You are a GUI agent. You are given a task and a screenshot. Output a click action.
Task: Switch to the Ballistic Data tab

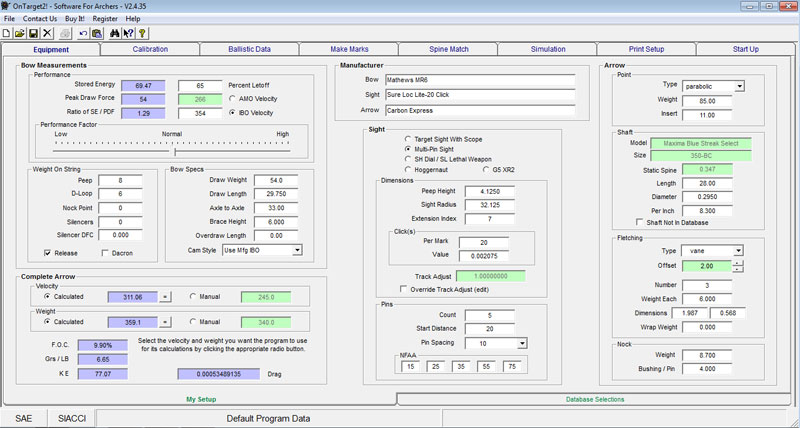(x=249, y=49)
